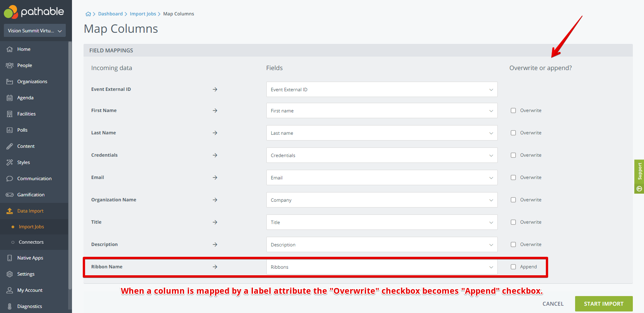This screenshot has width=644, height=313.
Task: Click the Diagnostics thermometer icon
Action: click(x=10, y=306)
